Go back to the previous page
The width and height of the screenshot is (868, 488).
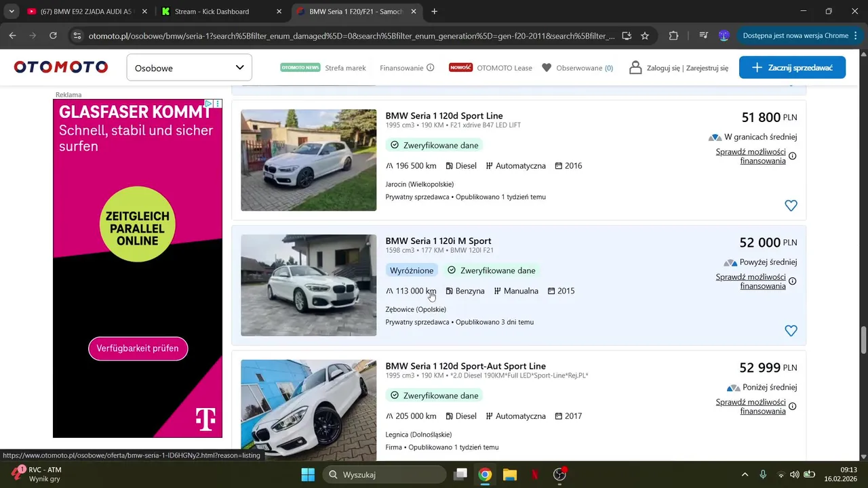click(13, 36)
